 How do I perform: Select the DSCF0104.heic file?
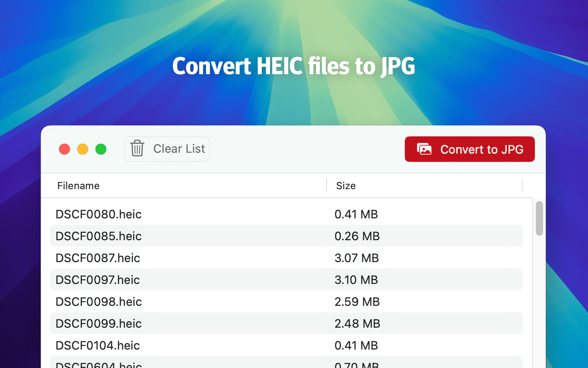click(286, 345)
